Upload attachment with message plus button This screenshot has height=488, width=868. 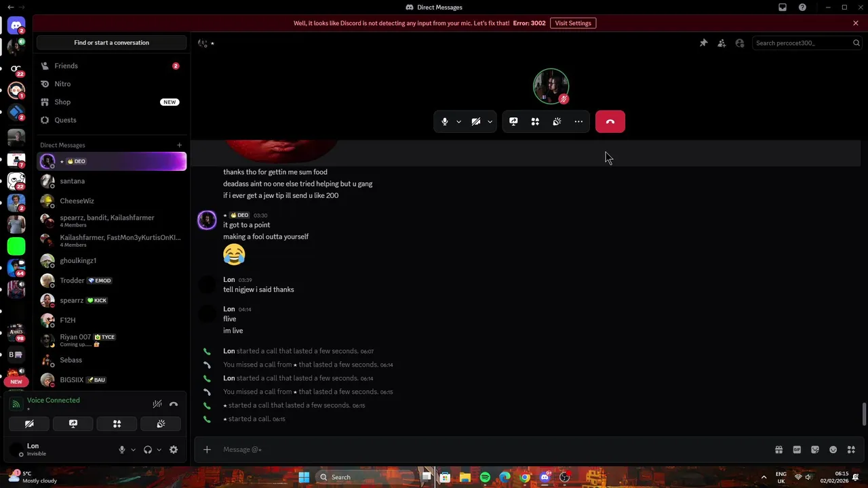click(207, 449)
